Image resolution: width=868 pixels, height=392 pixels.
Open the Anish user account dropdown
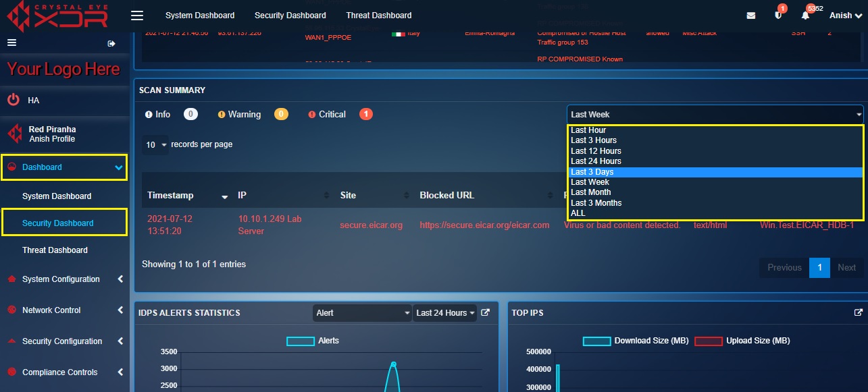point(845,16)
